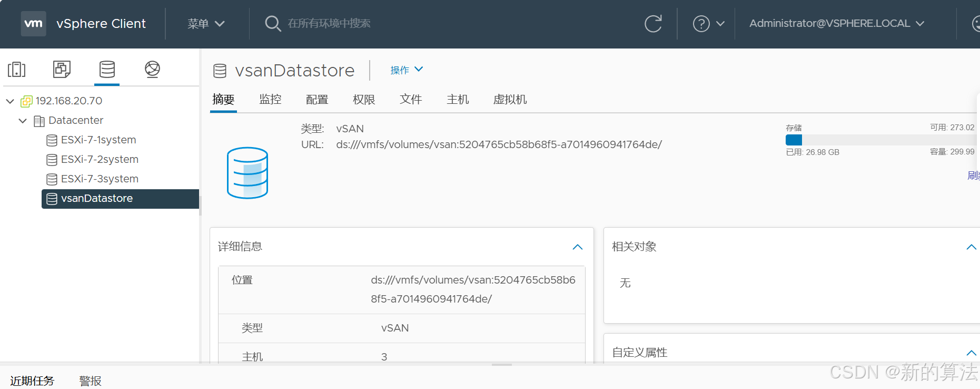The height and width of the screenshot is (389, 980).
Task: Click the 可用: 273.02 value
Action: (952, 128)
